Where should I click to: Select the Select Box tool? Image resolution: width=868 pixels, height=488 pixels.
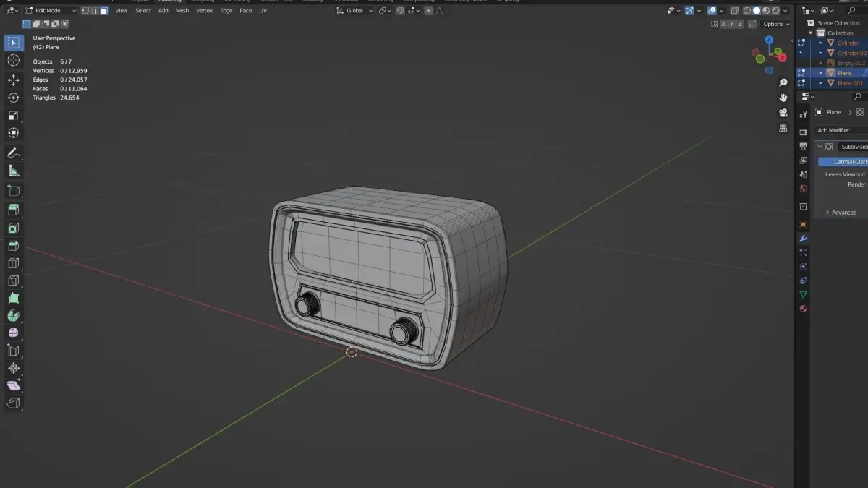[x=13, y=43]
